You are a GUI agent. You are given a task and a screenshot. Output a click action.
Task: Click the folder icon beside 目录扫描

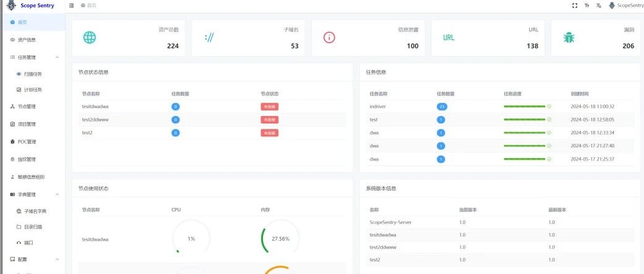[x=19, y=226]
